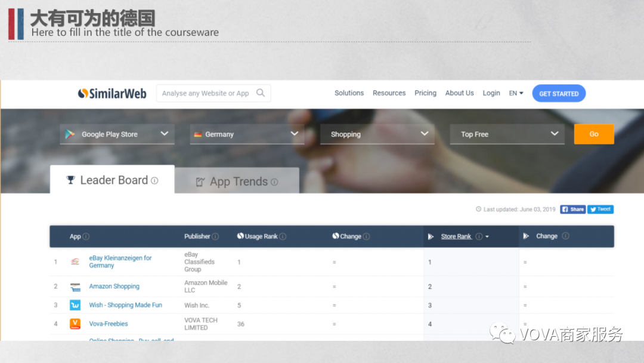Click the Login link
This screenshot has height=363, width=644.
491,93
